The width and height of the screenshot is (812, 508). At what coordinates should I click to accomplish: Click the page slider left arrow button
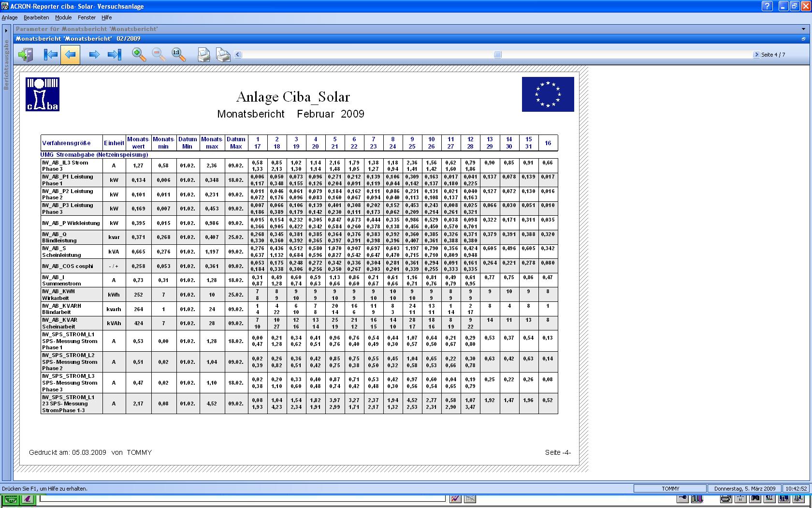pos(237,55)
